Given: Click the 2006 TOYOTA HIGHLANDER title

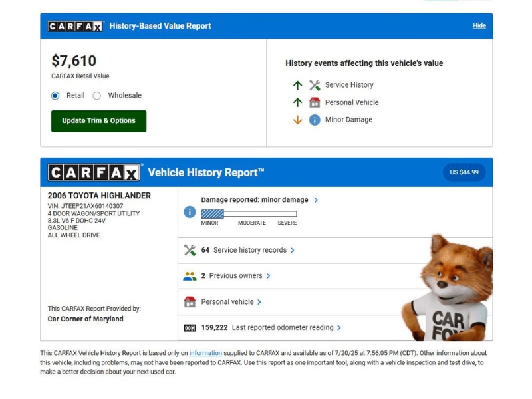Looking at the screenshot, I should pos(99,196).
